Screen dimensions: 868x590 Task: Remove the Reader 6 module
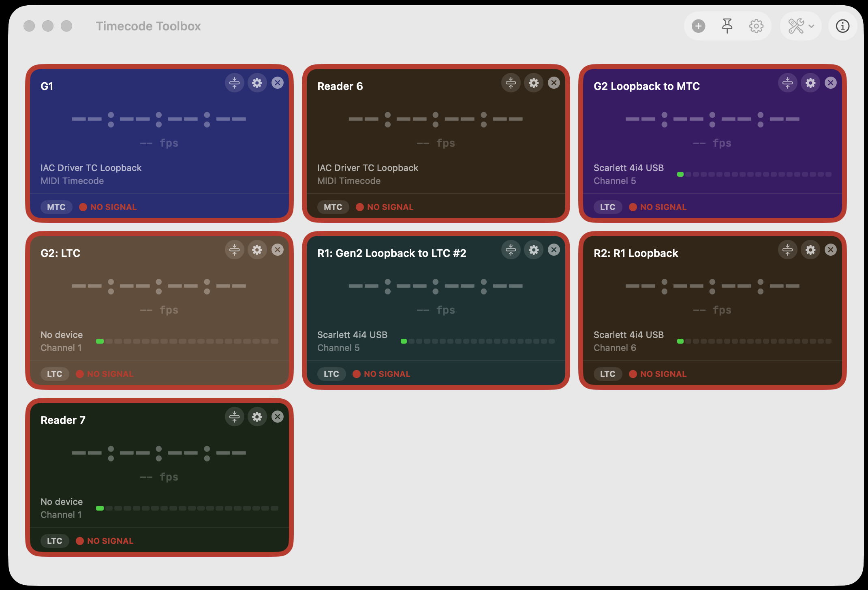point(554,83)
